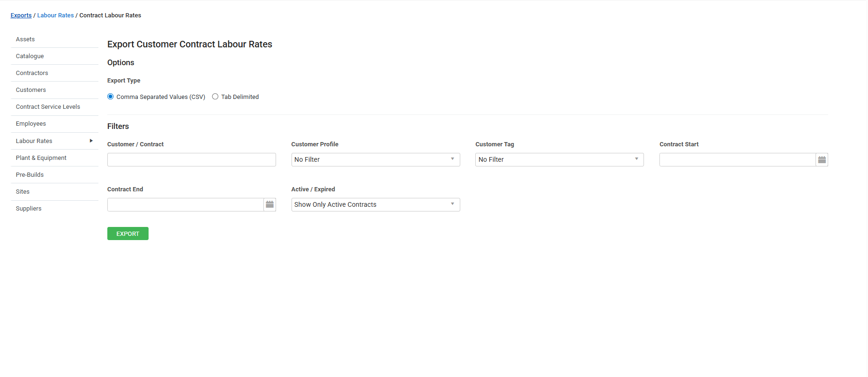
Task: Focus the Contract End date field
Action: pos(185,205)
